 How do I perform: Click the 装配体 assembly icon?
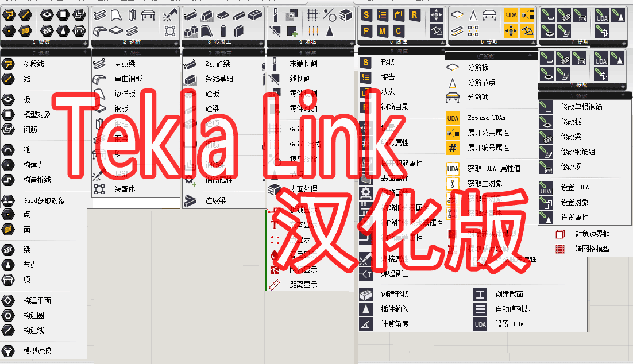99,189
